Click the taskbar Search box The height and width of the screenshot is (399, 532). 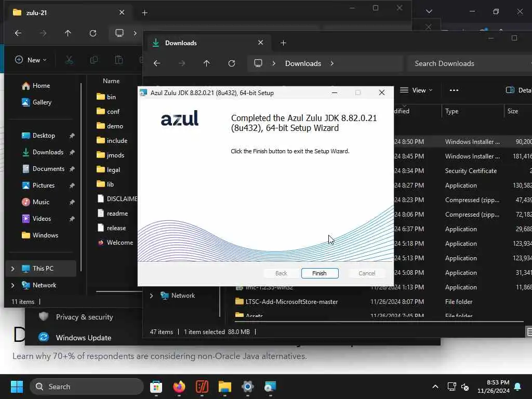click(x=87, y=387)
